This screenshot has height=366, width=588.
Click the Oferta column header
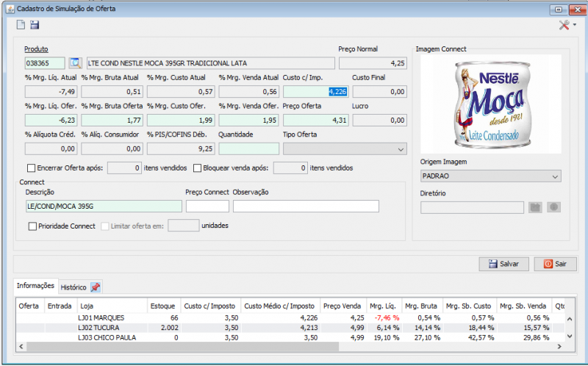[30, 306]
